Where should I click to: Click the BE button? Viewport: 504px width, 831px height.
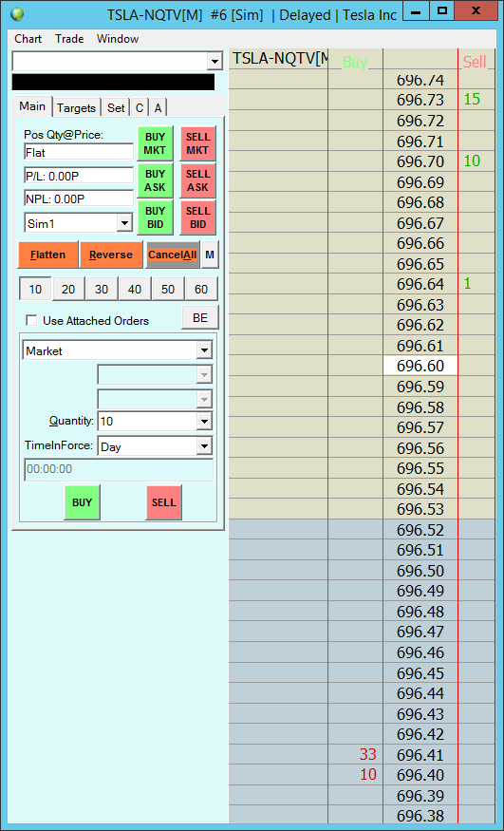(200, 318)
